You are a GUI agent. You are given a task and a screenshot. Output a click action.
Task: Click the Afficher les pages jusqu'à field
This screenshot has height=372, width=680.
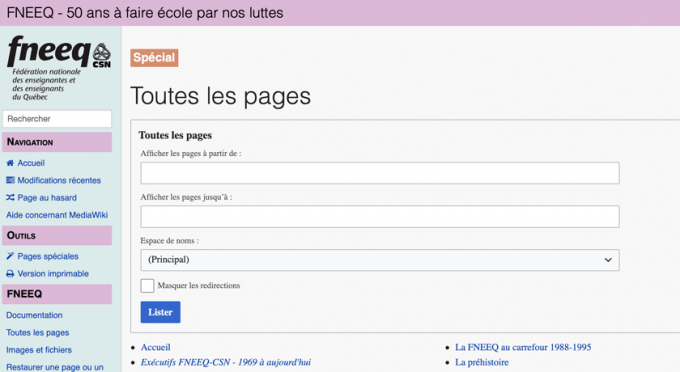click(x=379, y=216)
